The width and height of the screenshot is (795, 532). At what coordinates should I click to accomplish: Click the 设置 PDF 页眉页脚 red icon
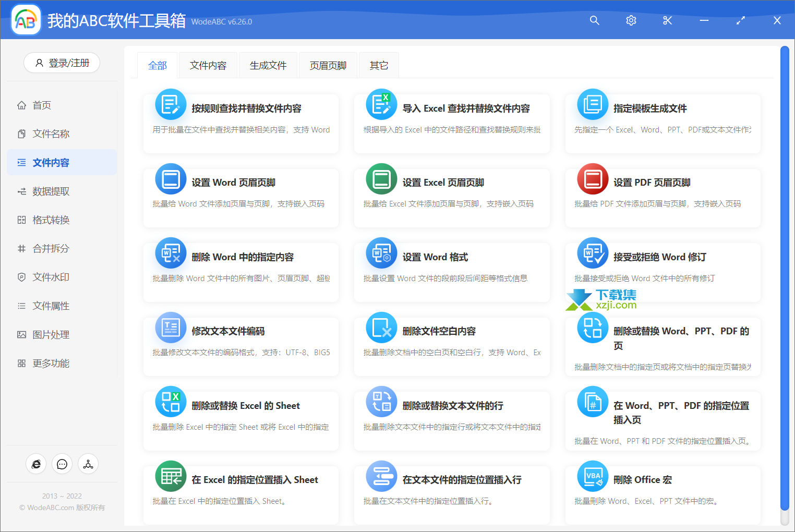click(593, 179)
